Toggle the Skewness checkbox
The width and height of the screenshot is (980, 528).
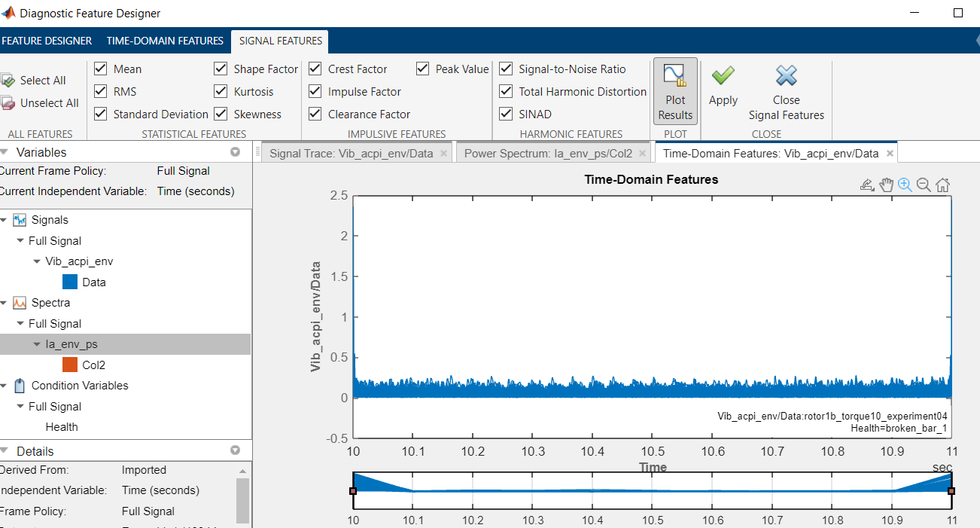(x=221, y=114)
